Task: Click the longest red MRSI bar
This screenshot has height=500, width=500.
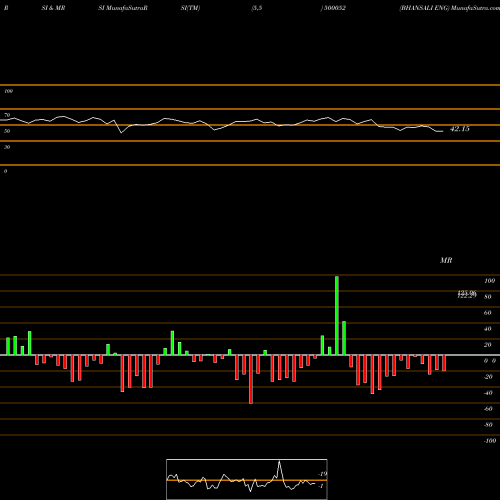Action: (x=251, y=379)
